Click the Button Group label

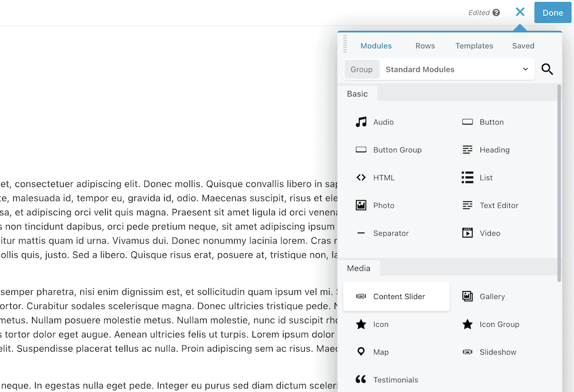[x=397, y=150]
